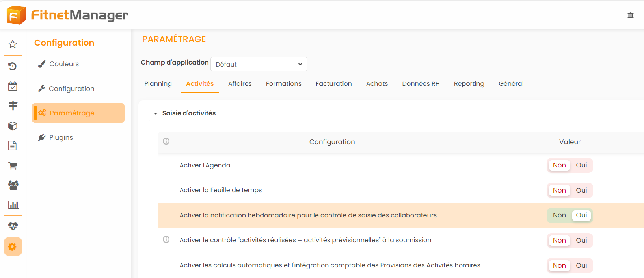
Task: Open the shopping cart icon
Action: (13, 166)
